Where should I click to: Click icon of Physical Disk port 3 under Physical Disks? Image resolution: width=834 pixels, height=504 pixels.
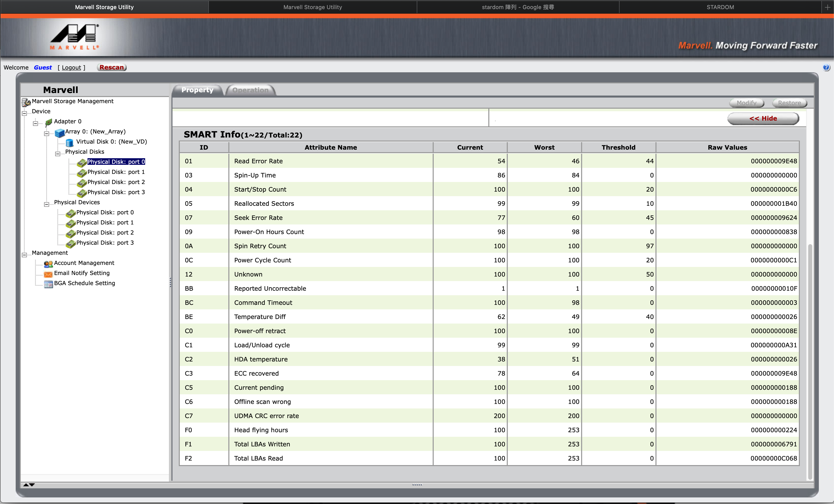(x=82, y=193)
